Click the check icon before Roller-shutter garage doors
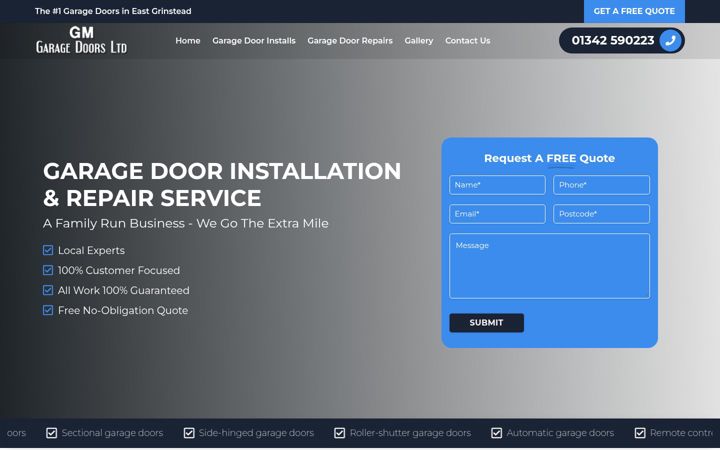720x450 pixels. [339, 433]
